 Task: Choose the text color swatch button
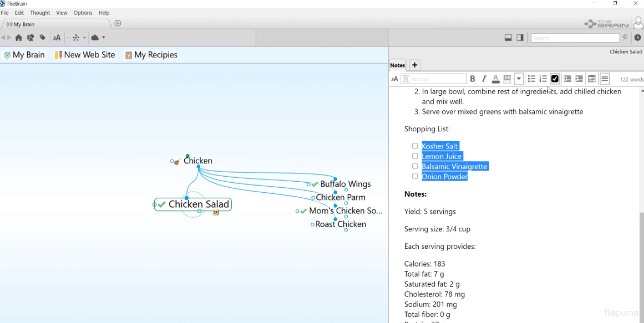click(x=496, y=79)
